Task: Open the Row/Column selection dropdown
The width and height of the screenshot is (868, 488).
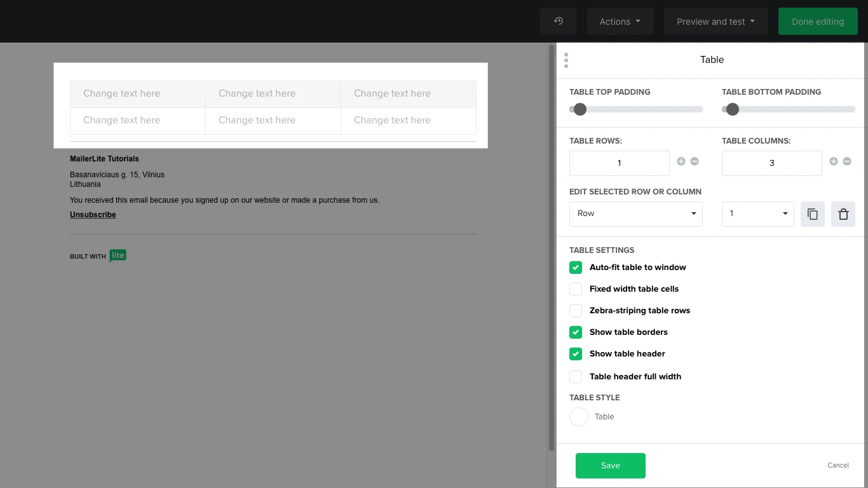Action: tap(635, 214)
